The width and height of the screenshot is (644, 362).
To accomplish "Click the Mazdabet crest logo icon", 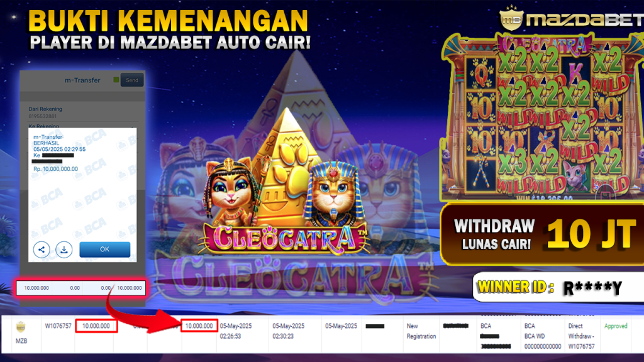I will [511, 19].
